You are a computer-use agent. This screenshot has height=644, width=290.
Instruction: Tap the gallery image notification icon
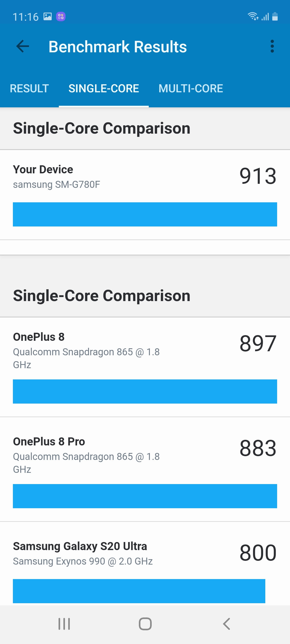click(x=48, y=17)
